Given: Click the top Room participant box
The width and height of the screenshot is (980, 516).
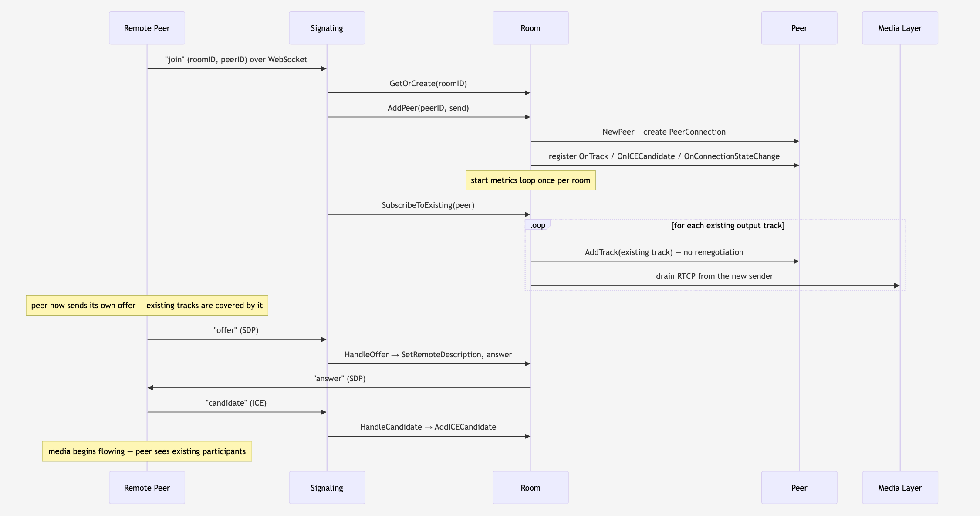Looking at the screenshot, I should [x=531, y=28].
